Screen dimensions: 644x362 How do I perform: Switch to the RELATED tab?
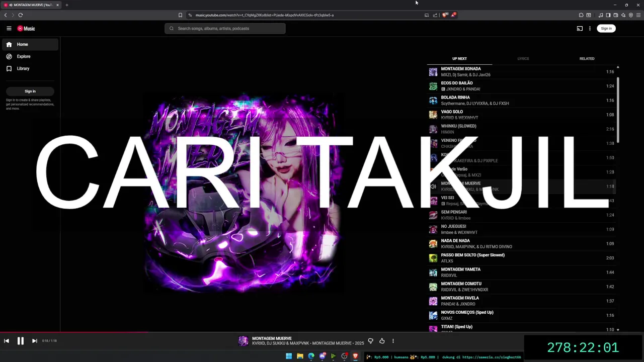point(587,59)
